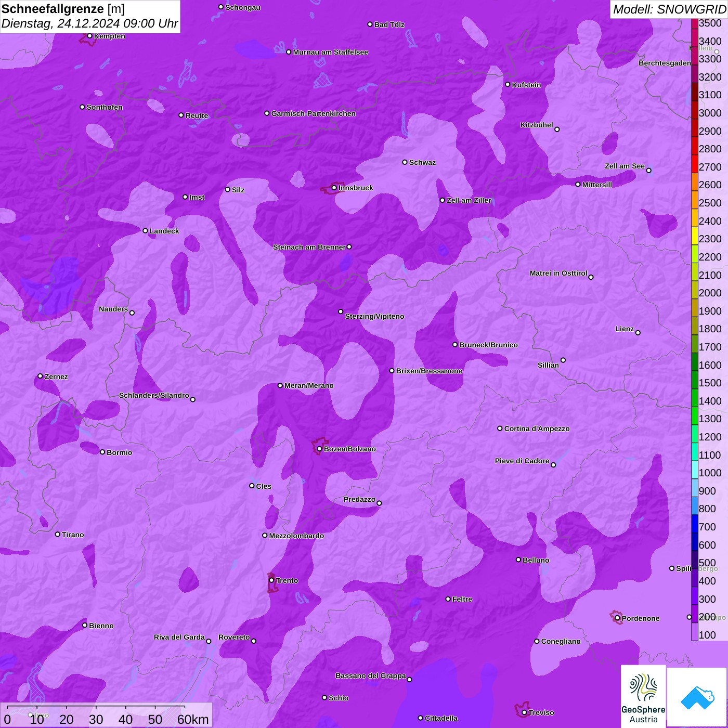Viewport: 728px width, 728px height.
Task: Click the 60km scale bar label
Action: [193, 719]
